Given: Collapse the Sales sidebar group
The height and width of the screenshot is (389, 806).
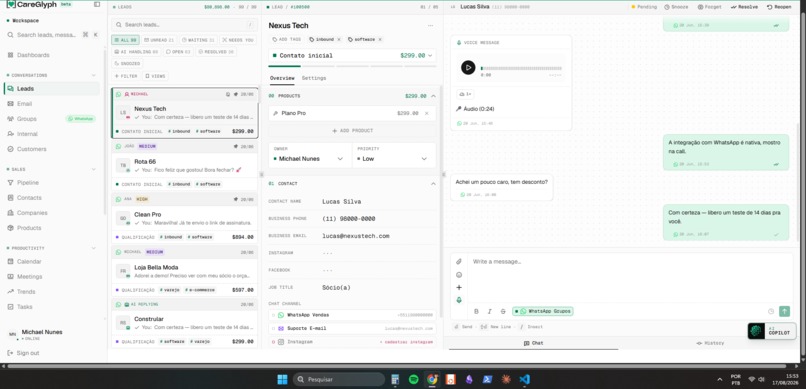Looking at the screenshot, I should [x=94, y=169].
